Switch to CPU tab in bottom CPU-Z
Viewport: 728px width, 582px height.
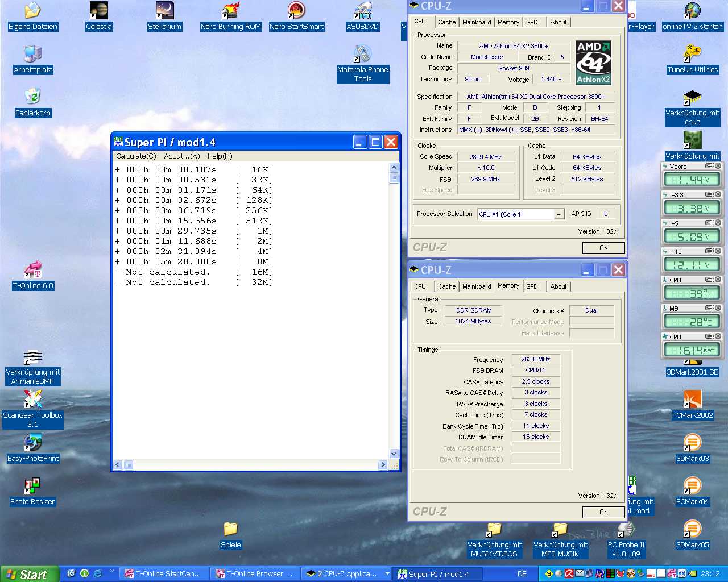pos(420,286)
